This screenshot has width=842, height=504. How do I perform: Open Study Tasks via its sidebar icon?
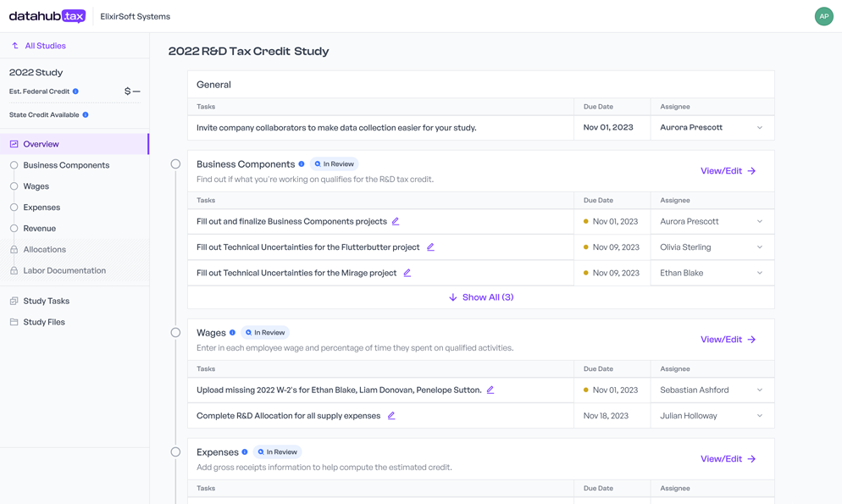[x=14, y=301]
